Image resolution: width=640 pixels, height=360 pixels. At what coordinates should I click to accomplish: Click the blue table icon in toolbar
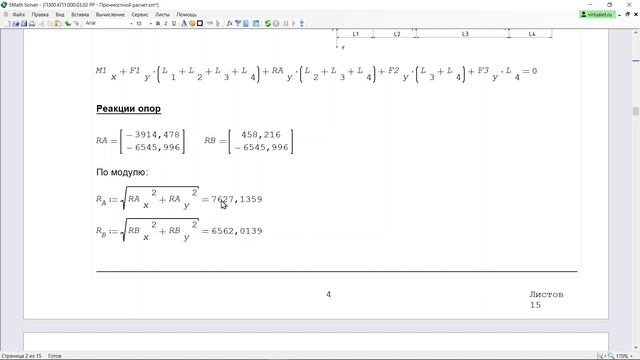[256, 23]
